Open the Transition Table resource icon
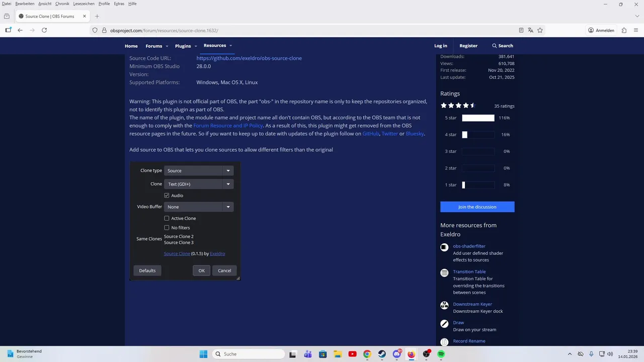644x362 pixels. 444,273
